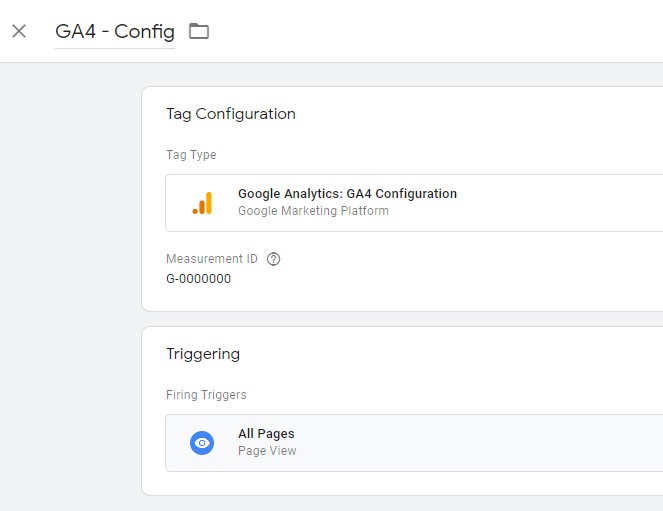Open the Measurement ID help icon

(274, 259)
